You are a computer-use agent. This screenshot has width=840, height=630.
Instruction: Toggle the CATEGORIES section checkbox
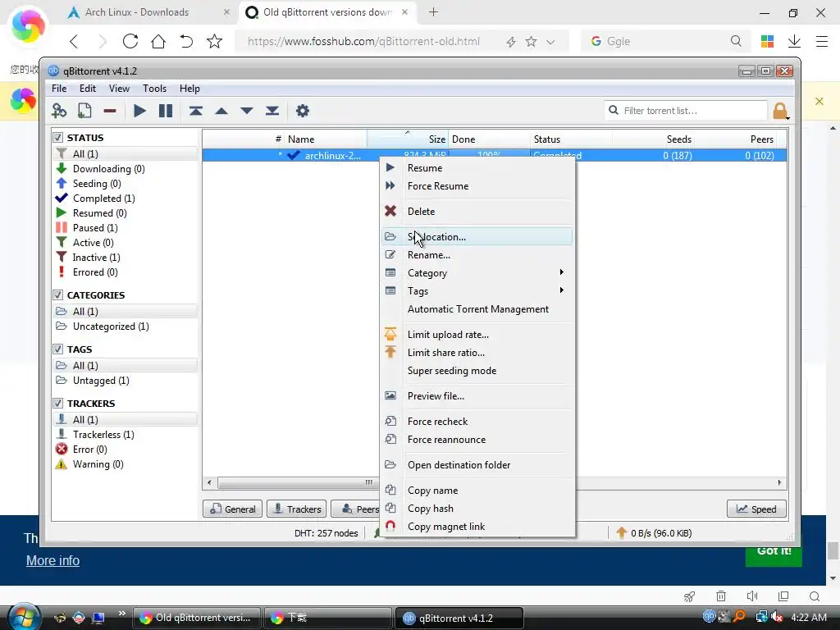tap(58, 295)
